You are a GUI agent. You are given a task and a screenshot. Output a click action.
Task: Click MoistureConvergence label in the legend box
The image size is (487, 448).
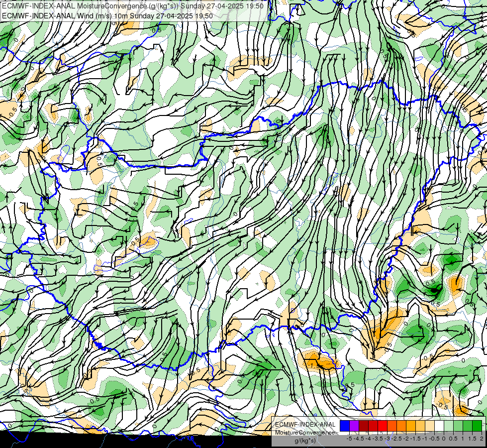pos(305,433)
